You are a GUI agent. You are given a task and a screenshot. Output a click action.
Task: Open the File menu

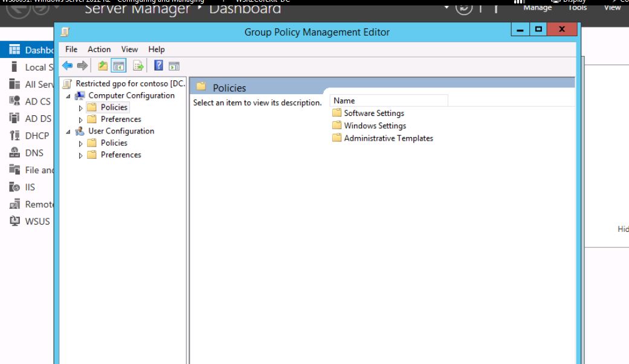(71, 49)
